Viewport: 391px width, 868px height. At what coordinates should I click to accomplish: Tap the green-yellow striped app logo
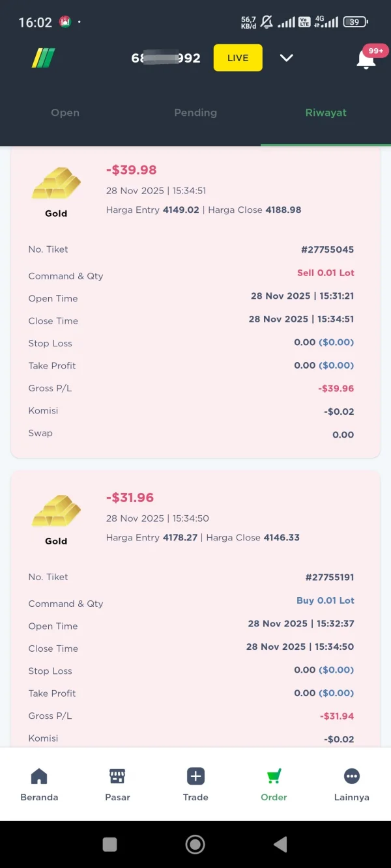pos(44,58)
